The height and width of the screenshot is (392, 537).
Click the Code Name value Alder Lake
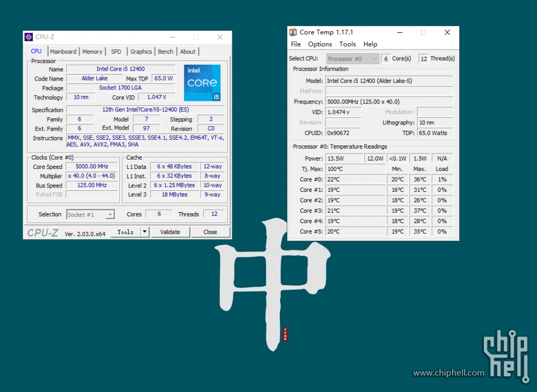tap(94, 78)
